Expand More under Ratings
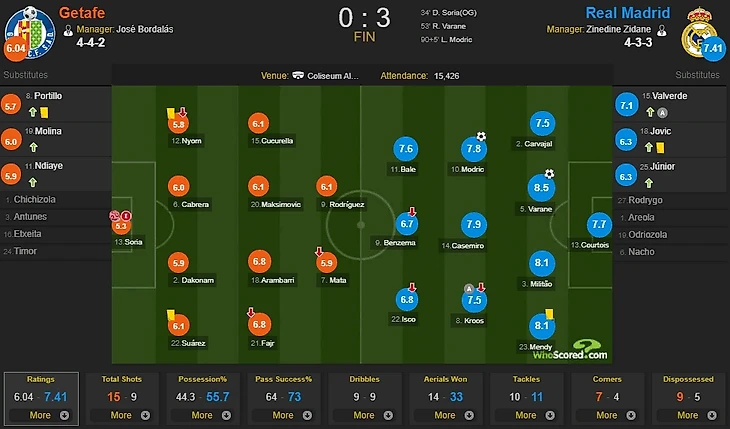The height and width of the screenshot is (429, 730). point(40,415)
